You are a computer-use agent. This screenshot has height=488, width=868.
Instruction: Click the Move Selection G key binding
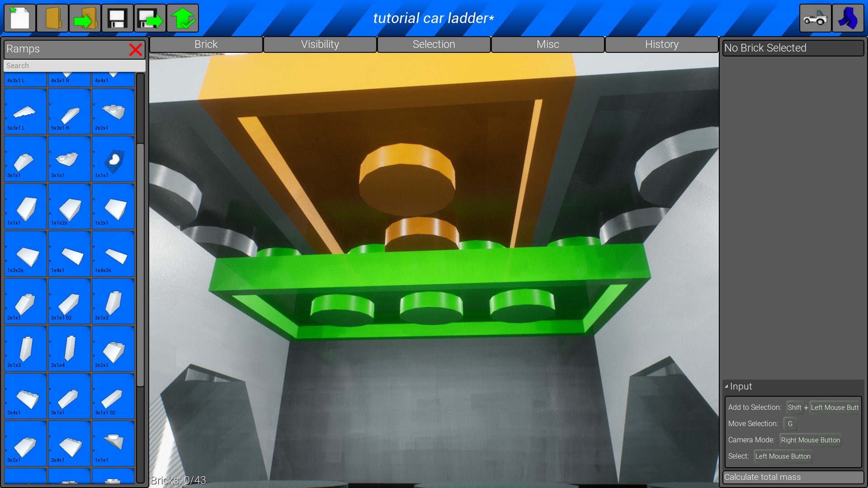(790, 424)
